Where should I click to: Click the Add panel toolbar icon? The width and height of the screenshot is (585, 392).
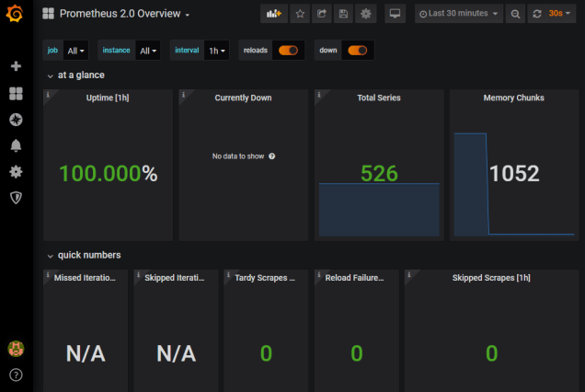click(x=274, y=14)
